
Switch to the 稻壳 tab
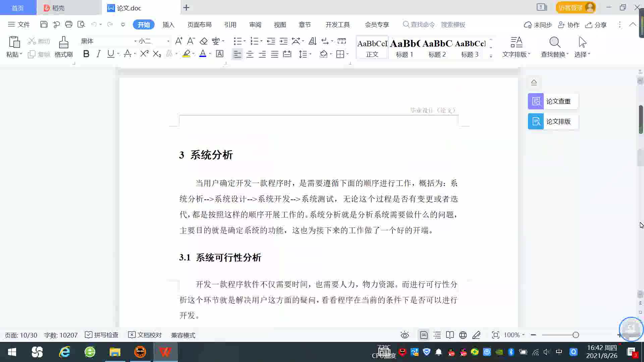point(69,8)
